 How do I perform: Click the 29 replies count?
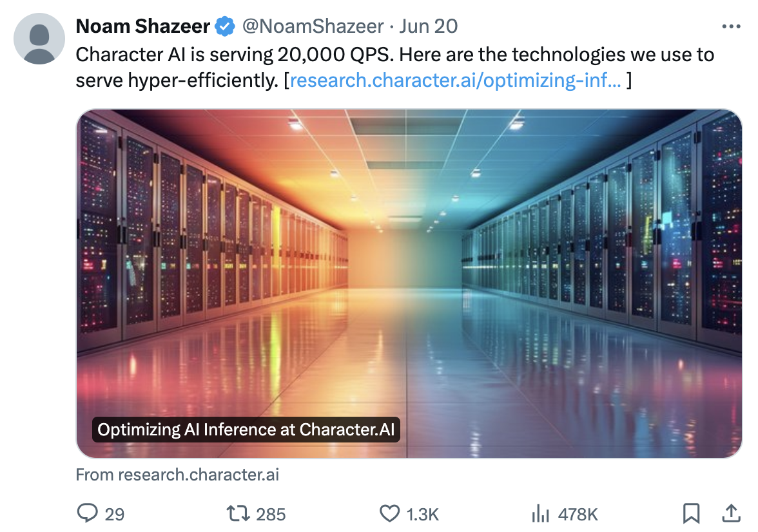(x=115, y=514)
